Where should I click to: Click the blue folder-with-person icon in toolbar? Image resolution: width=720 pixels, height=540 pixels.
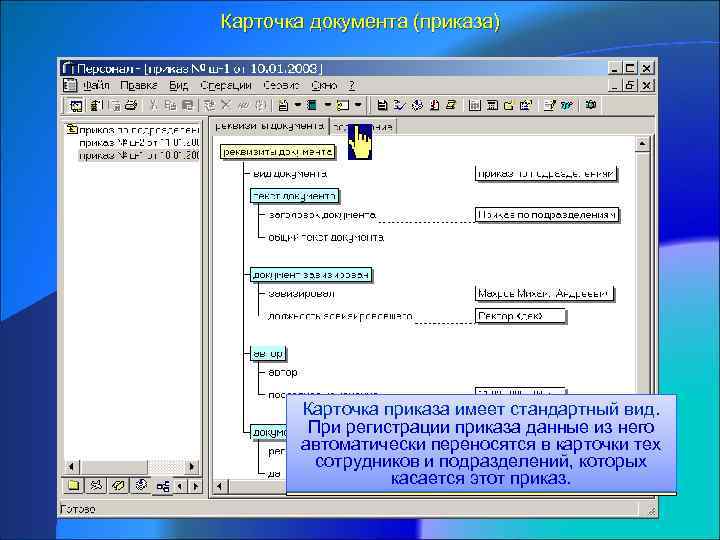pyautogui.click(x=526, y=106)
